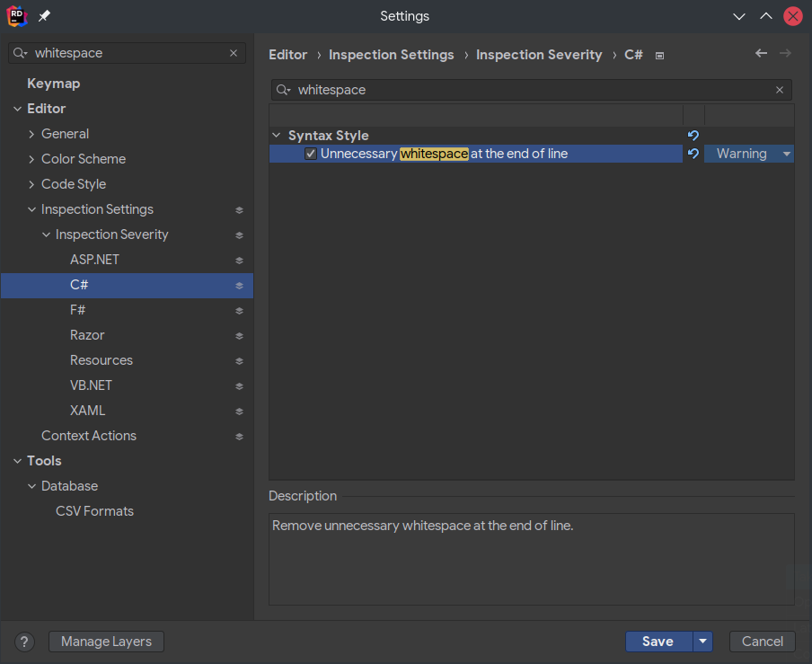The image size is (812, 664).
Task: Click the Rider logo in the title bar
Action: pyautogui.click(x=15, y=15)
